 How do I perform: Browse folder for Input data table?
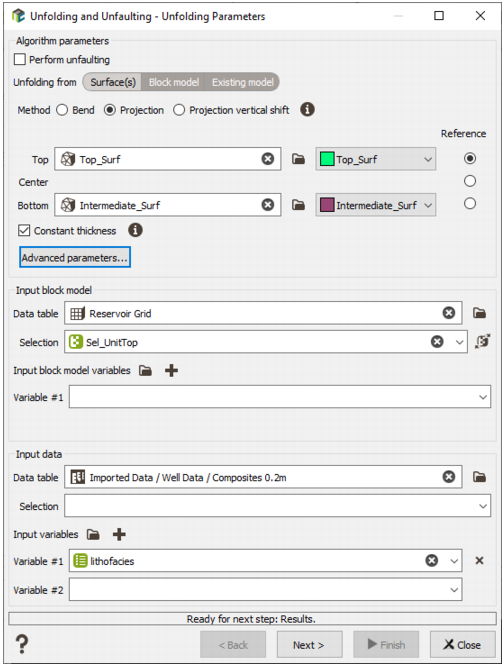(x=480, y=477)
